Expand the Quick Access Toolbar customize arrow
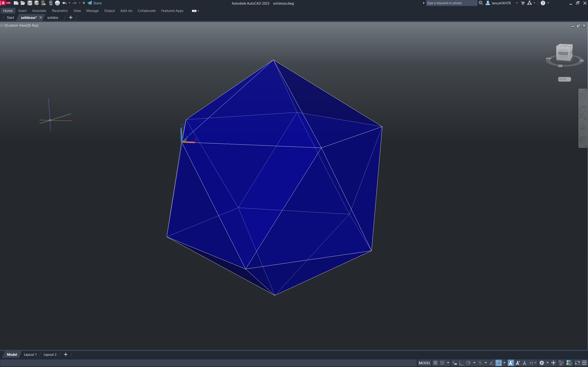 pyautogui.click(x=84, y=3)
